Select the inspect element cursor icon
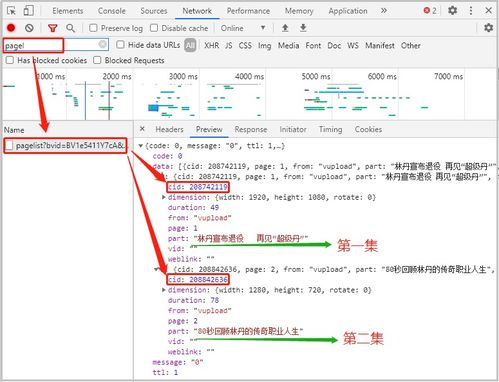This screenshot has height=382, width=499. 11,11
